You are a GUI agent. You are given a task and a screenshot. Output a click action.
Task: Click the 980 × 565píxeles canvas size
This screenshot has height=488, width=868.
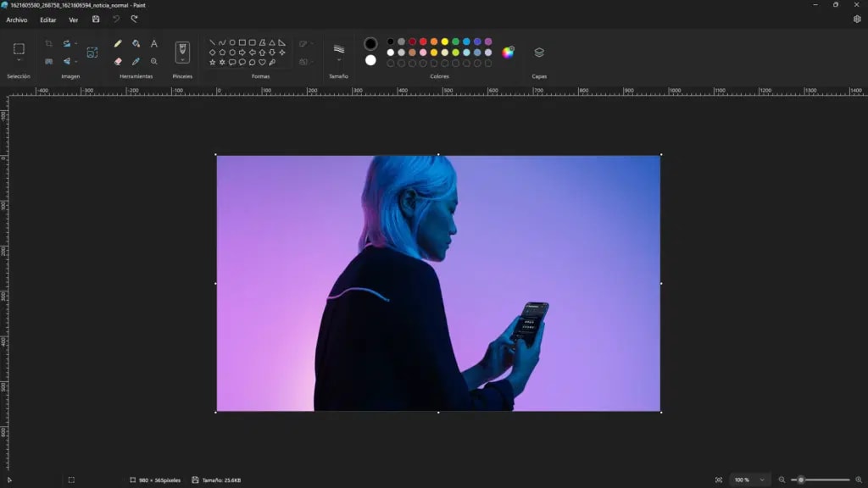click(x=159, y=480)
